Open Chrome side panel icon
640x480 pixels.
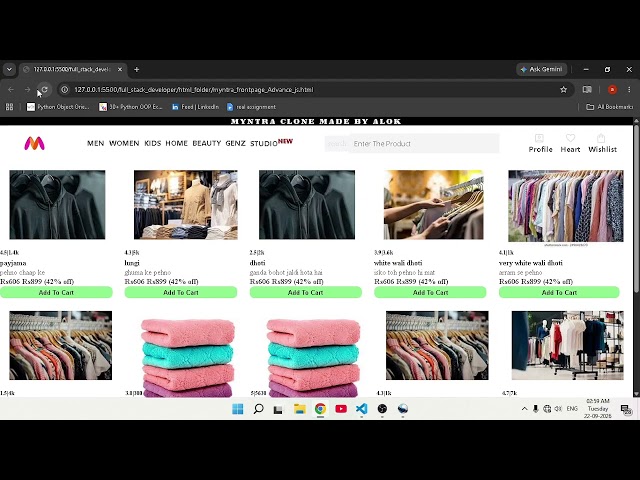click(587, 89)
